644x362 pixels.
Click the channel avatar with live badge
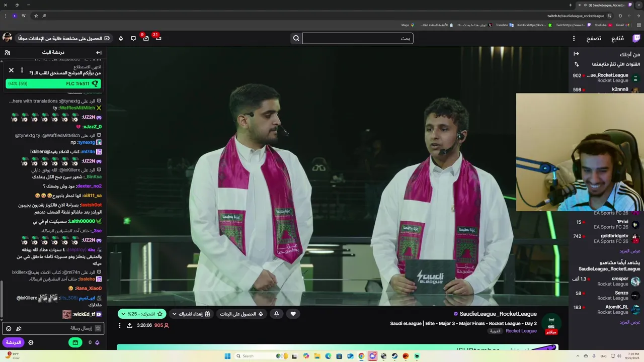[551, 324]
